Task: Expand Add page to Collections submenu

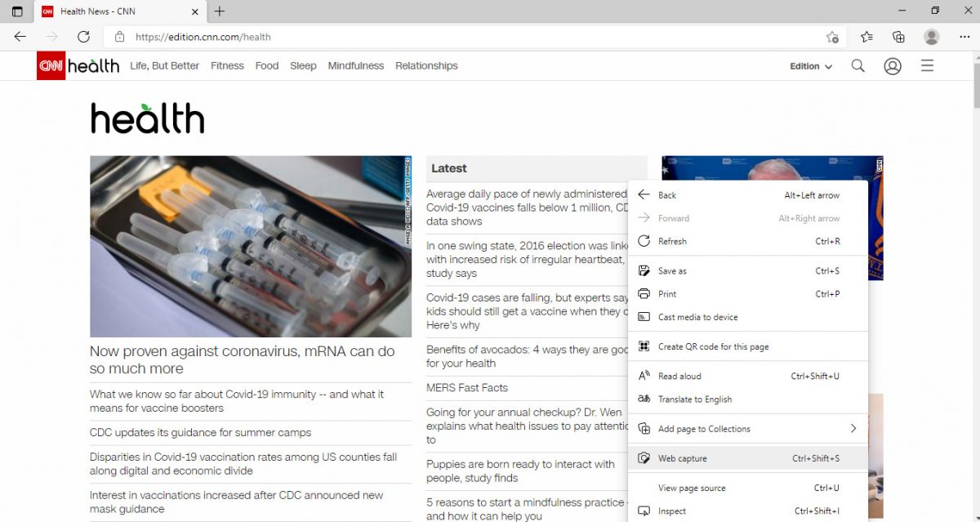Action: (704, 428)
